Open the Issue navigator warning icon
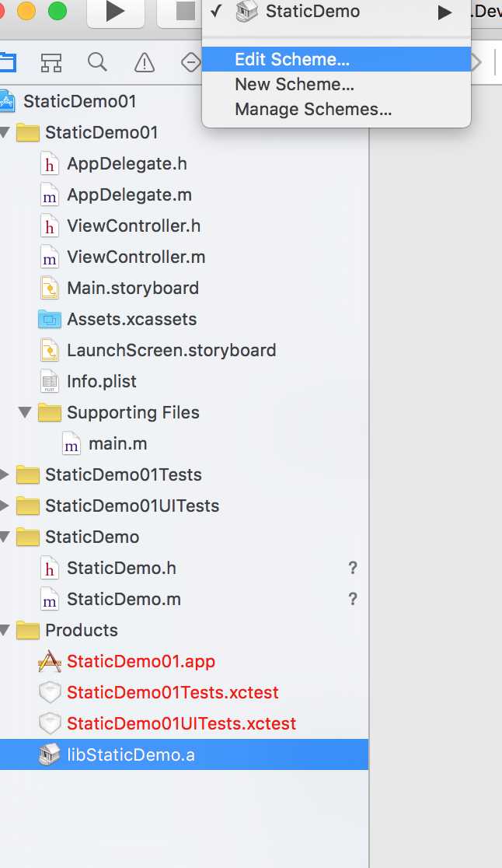The height and width of the screenshot is (868, 502). pyautogui.click(x=145, y=62)
